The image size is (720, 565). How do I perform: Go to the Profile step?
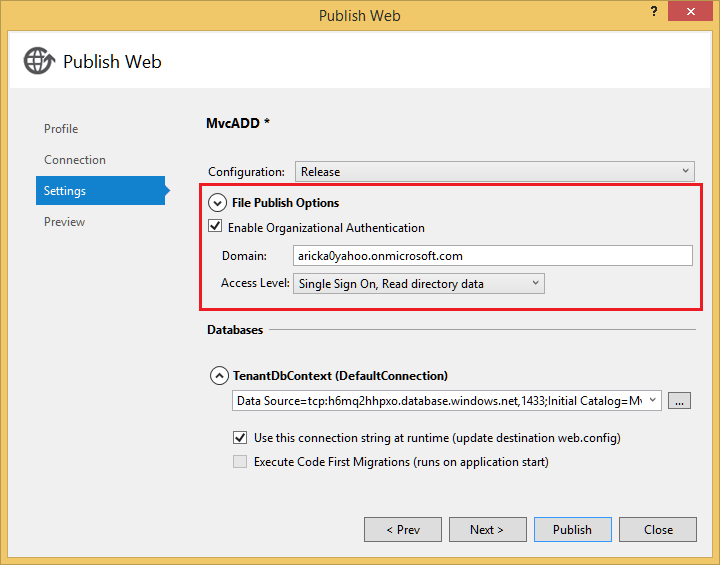tap(61, 129)
